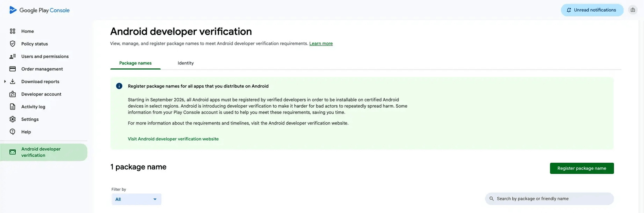
Task: Focus the search by package name field
Action: 549,199
